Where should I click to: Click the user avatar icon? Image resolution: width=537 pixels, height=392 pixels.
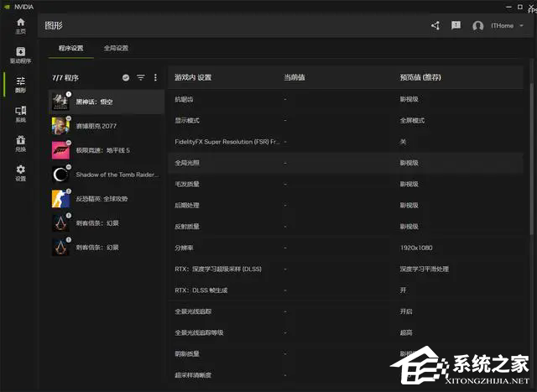(477, 26)
